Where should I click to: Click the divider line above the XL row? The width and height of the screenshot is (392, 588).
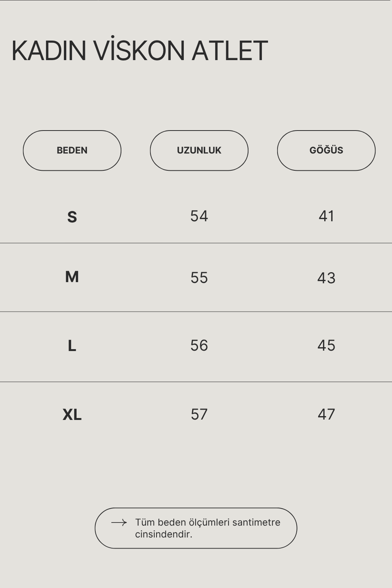pos(196,382)
